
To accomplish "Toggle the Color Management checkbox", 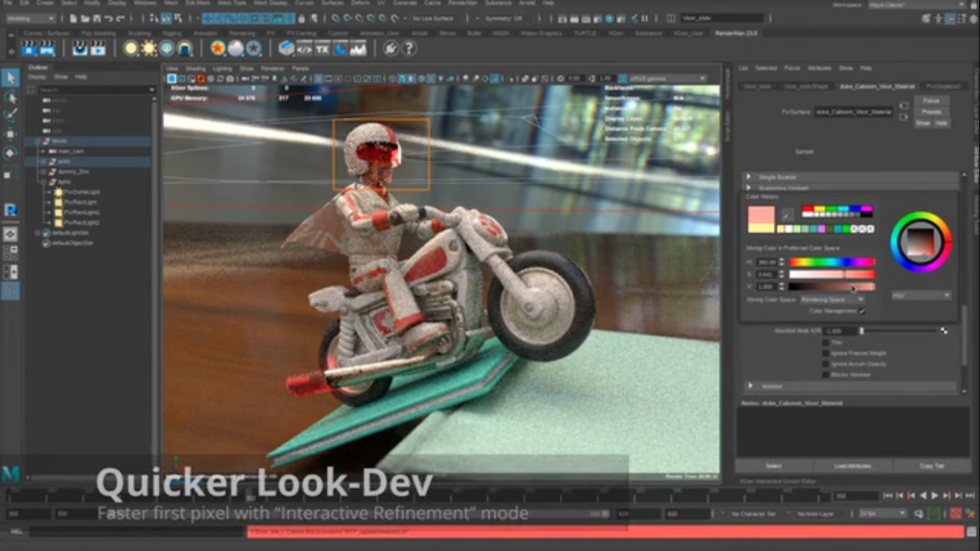I will (862, 311).
